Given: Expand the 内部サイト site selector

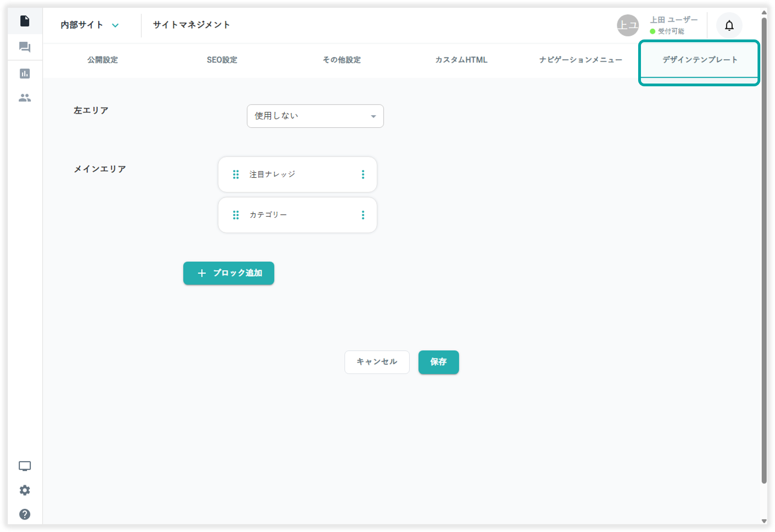Looking at the screenshot, I should tap(90, 25).
